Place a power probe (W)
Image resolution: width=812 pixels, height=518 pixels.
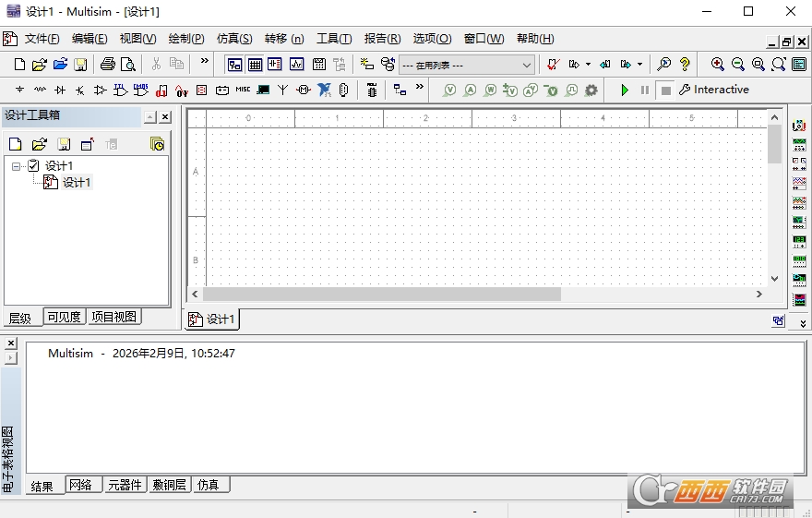(490, 90)
